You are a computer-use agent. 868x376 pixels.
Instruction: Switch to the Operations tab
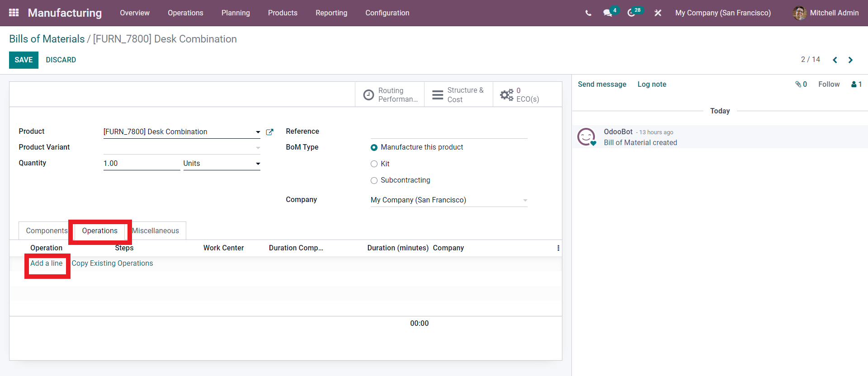(x=100, y=231)
